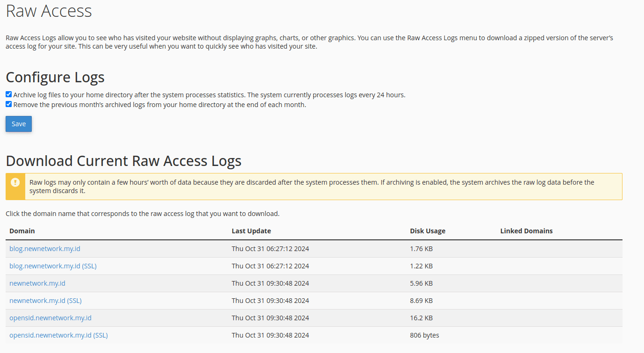Select the newnetwork.my.id (SSL) log link
Image resolution: width=644 pixels, height=353 pixels.
click(x=45, y=300)
